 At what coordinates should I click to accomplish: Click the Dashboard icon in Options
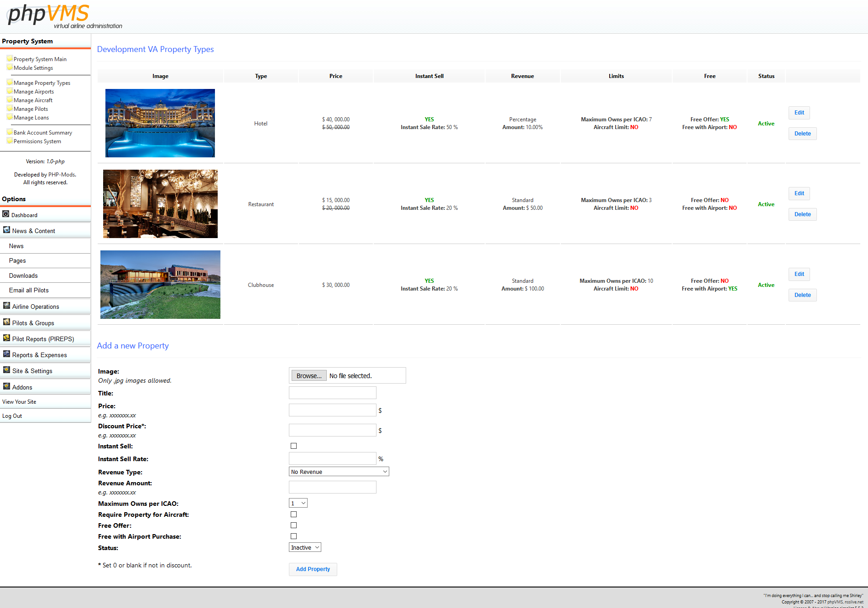pyautogui.click(x=6, y=214)
